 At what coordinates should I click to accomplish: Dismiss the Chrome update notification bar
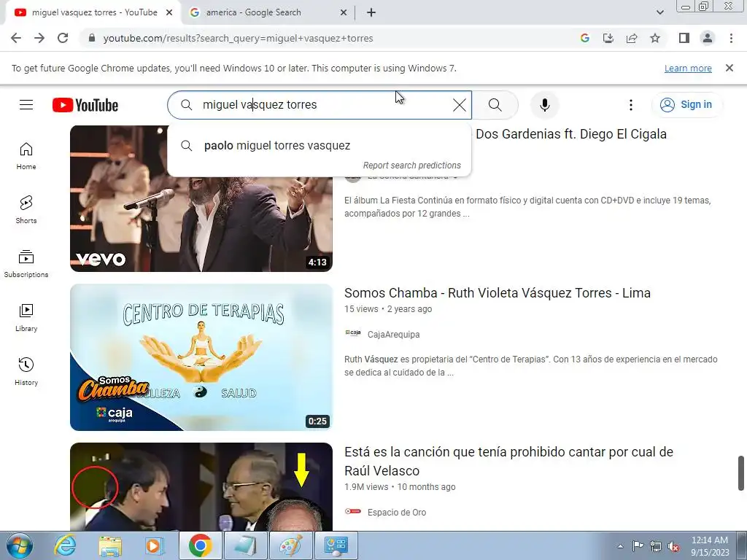[729, 68]
